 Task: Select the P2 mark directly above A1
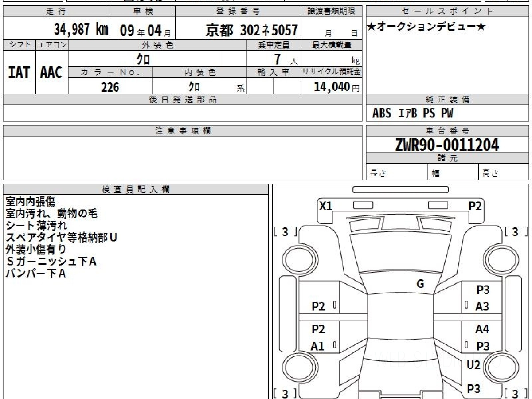point(318,329)
